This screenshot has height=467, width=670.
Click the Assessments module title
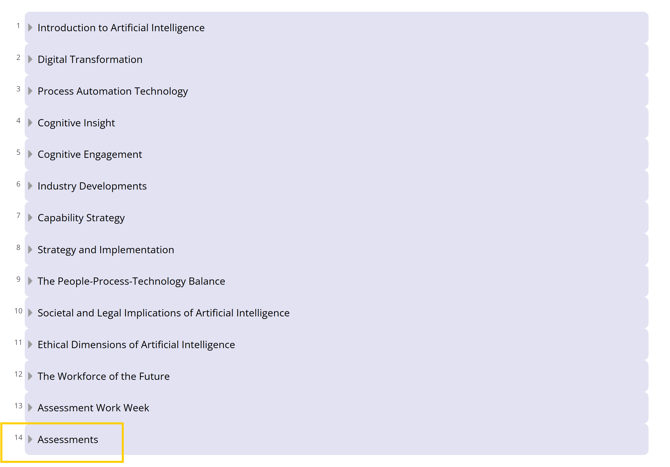[x=68, y=440]
